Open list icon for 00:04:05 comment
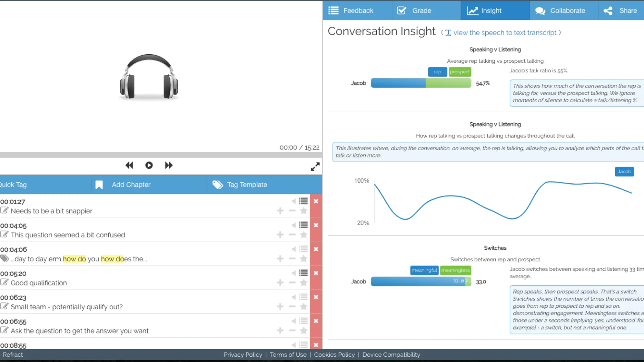The image size is (644, 362). [303, 225]
